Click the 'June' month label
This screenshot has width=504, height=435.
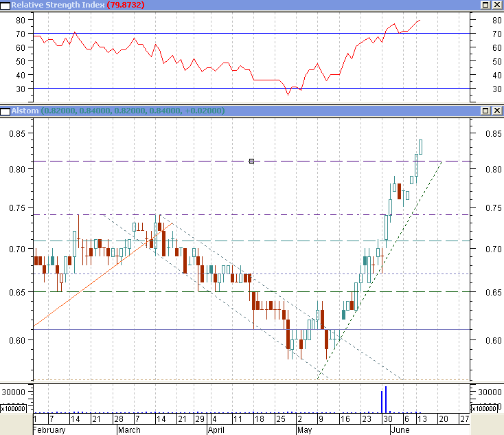pos(400,430)
